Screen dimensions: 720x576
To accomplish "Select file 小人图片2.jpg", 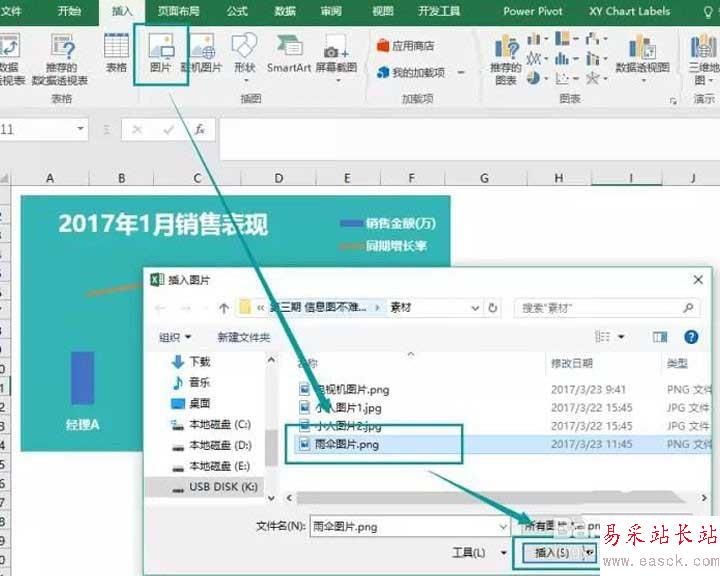I will (x=340, y=426).
